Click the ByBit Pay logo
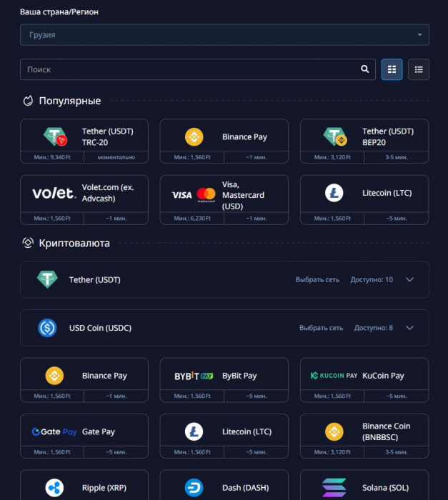 tap(194, 376)
